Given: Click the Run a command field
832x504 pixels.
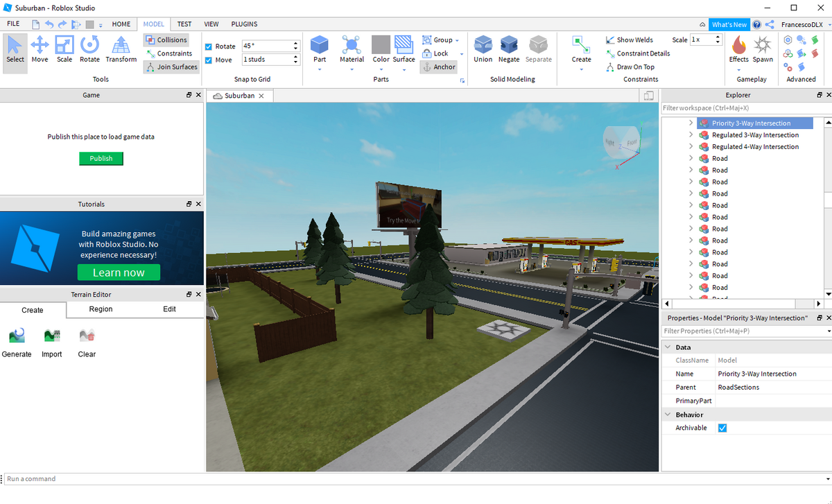Looking at the screenshot, I should pyautogui.click(x=69, y=478).
